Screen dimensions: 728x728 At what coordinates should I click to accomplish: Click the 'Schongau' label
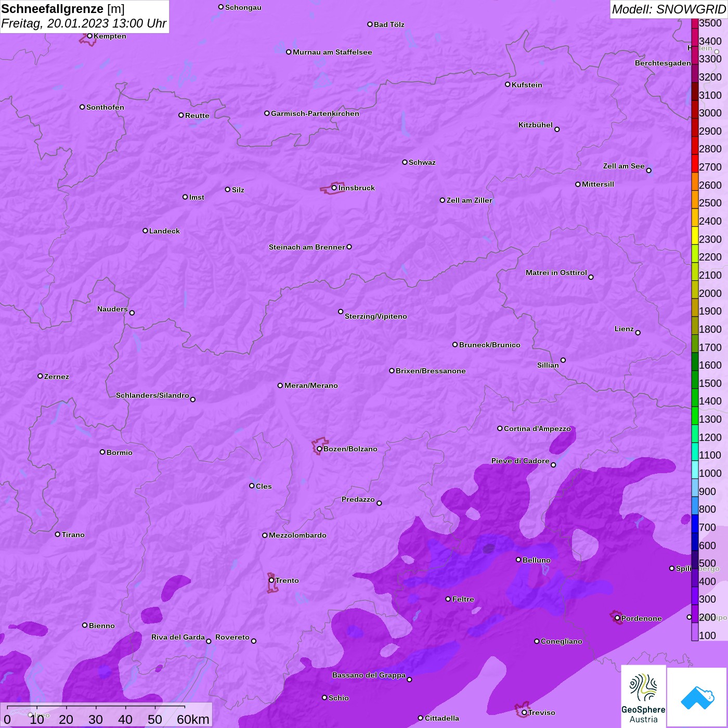[243, 7]
